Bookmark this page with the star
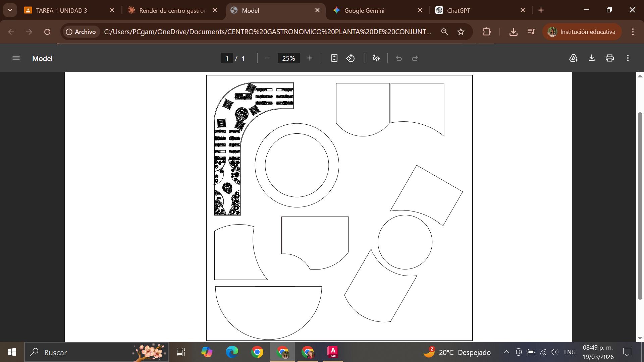The width and height of the screenshot is (644, 362). tap(461, 32)
